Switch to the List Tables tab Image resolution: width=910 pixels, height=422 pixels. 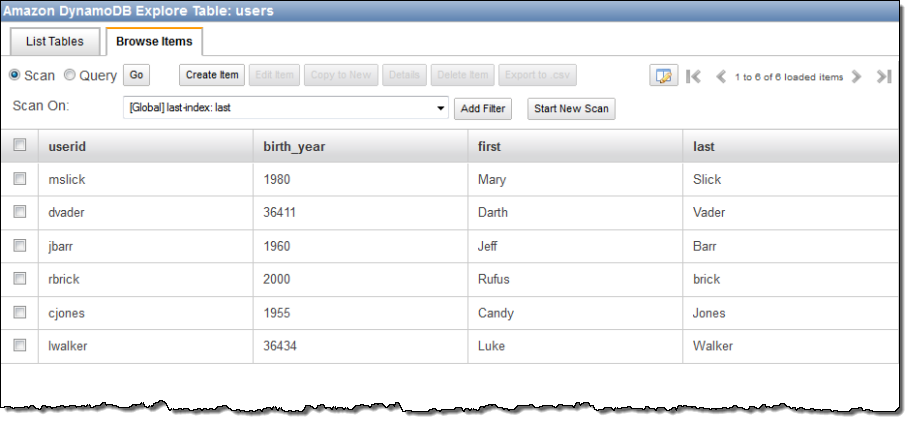(x=54, y=42)
